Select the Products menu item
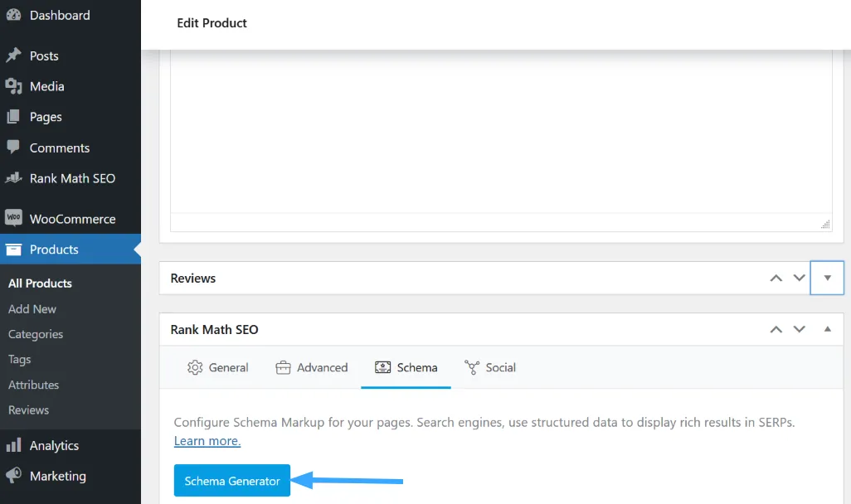The image size is (851, 504). click(x=71, y=249)
